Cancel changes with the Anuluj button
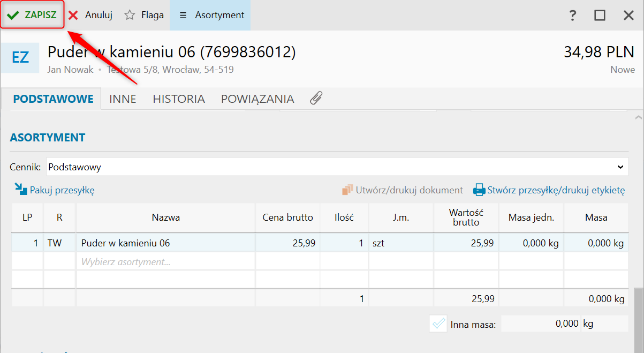644x353 pixels. [x=90, y=15]
